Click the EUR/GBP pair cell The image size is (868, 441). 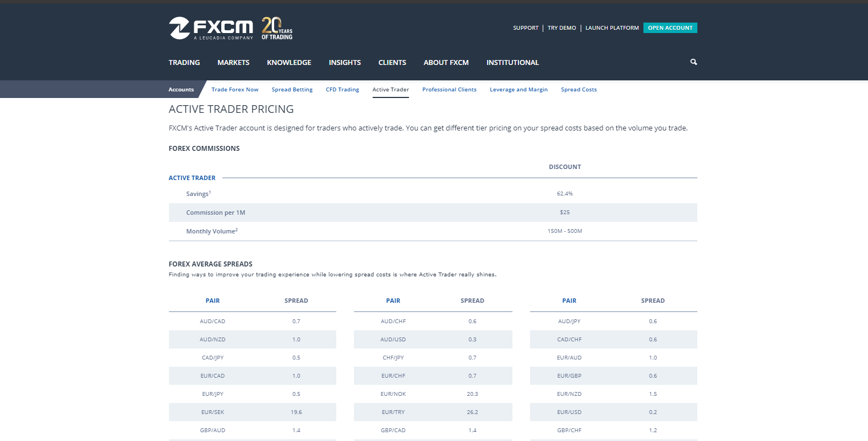click(x=569, y=376)
